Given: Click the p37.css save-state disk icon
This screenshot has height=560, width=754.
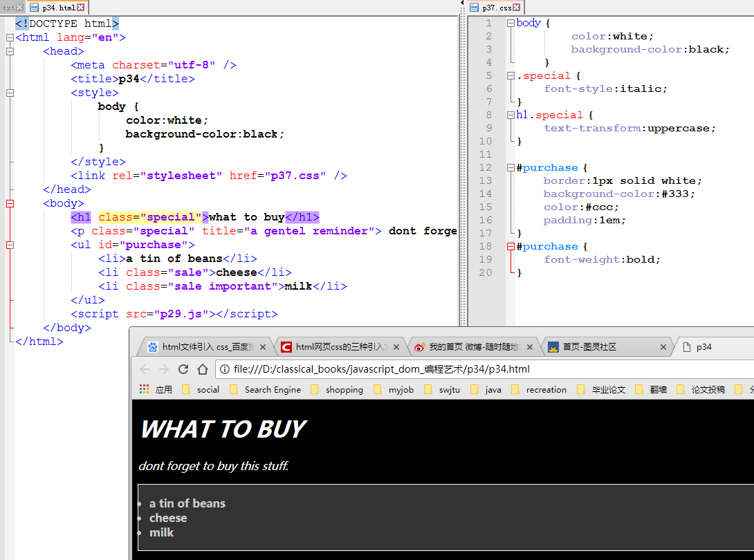Looking at the screenshot, I should point(474,7).
